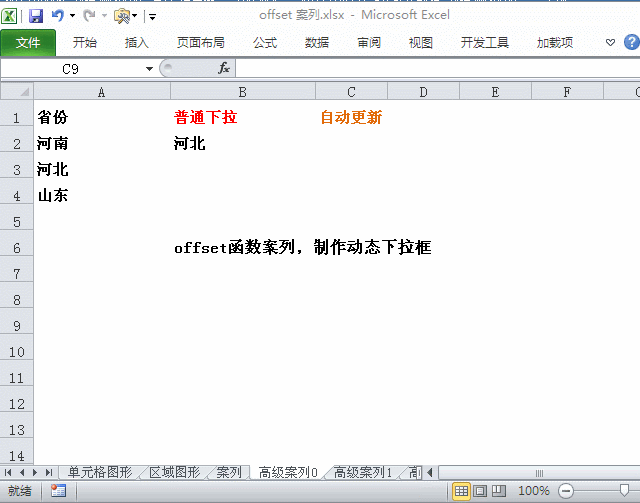Click the Select All corner button
The height and width of the screenshot is (503, 640).
17,91
